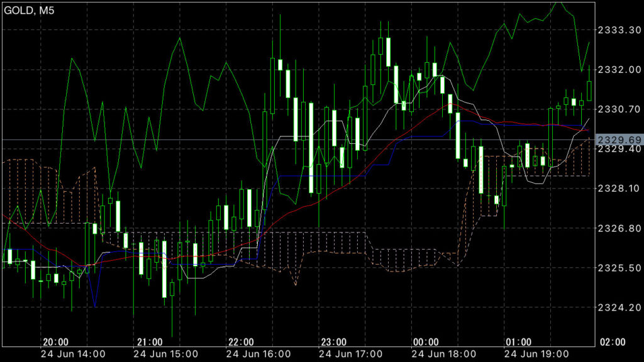Click the 2328.10 price axis label
Viewport: 644px width, 362px height.
[619, 189]
